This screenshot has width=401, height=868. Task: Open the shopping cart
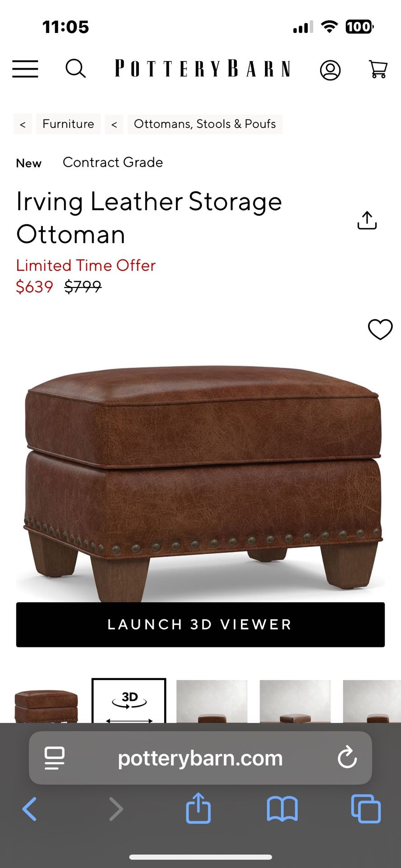[x=378, y=69]
